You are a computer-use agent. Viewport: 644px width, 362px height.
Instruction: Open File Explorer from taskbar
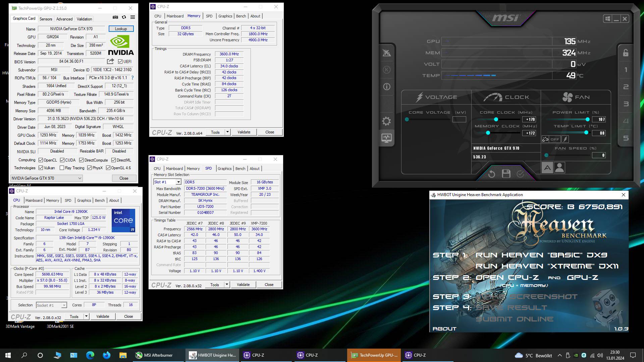click(123, 355)
